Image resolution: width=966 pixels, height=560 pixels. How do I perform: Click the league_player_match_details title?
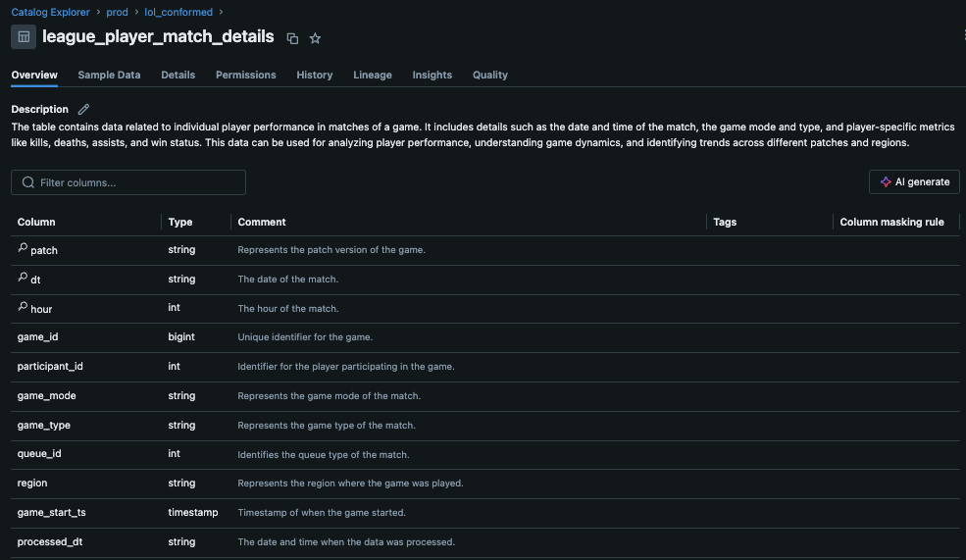(158, 36)
